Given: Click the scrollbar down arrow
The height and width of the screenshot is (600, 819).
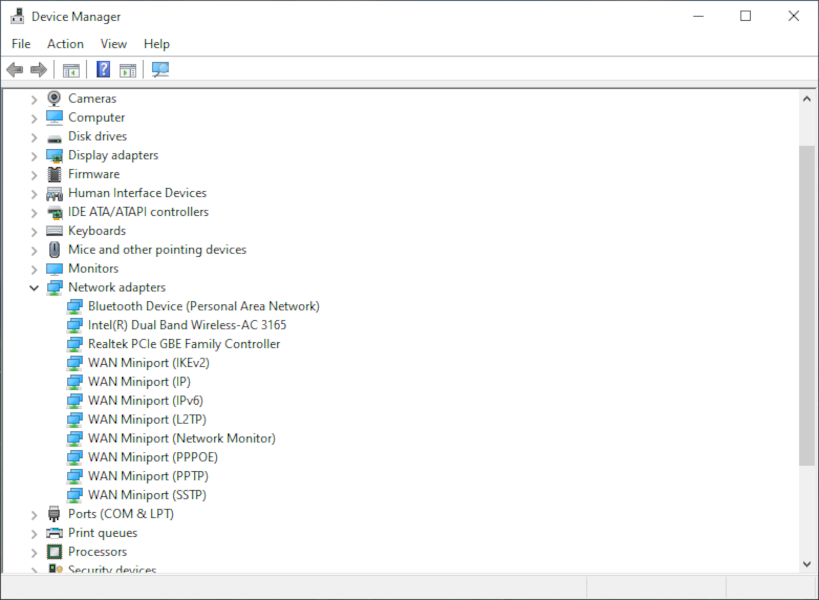Looking at the screenshot, I should (x=806, y=564).
